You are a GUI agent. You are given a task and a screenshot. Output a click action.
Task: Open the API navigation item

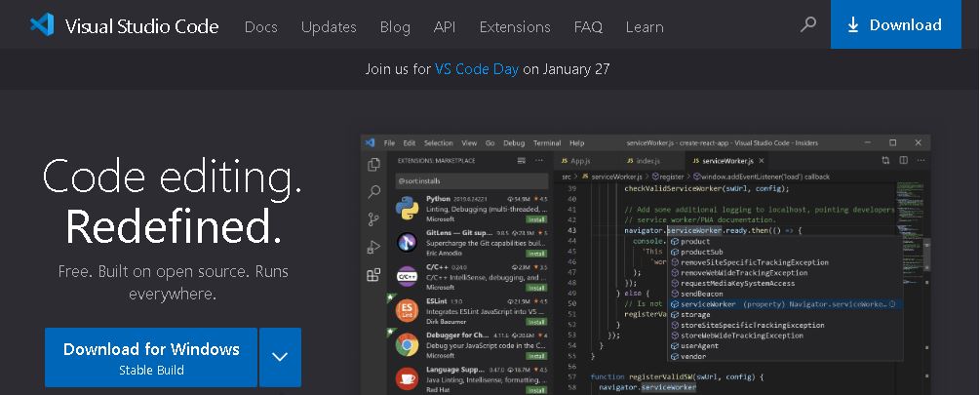click(x=445, y=27)
